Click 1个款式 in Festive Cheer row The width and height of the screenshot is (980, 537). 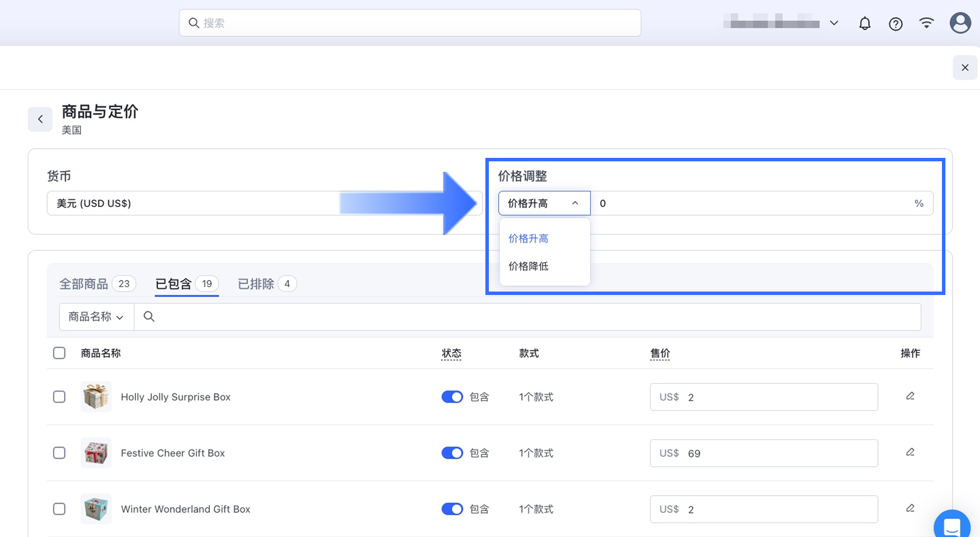pyautogui.click(x=536, y=453)
